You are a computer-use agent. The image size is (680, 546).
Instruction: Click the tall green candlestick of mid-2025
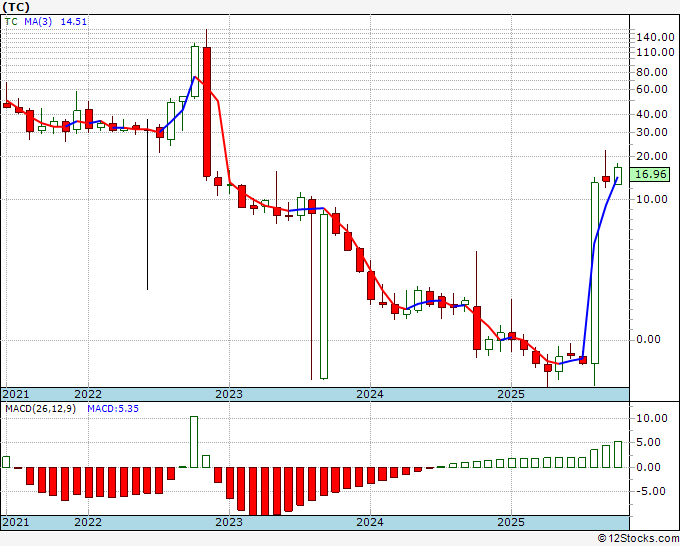[595, 273]
